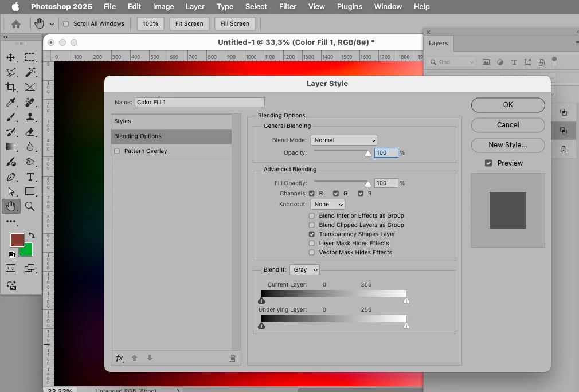Image resolution: width=579 pixels, height=392 pixels.
Task: Collapse the tools panel with double arrows
Action: (6, 37)
